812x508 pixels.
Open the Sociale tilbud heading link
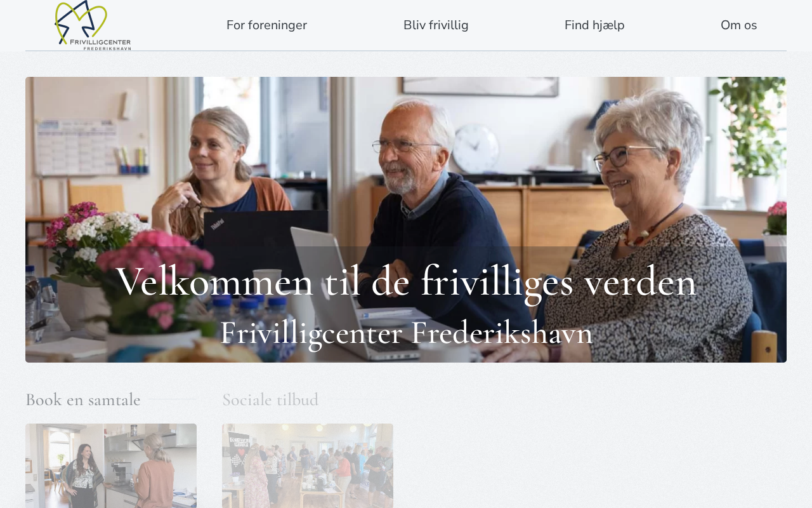click(270, 399)
